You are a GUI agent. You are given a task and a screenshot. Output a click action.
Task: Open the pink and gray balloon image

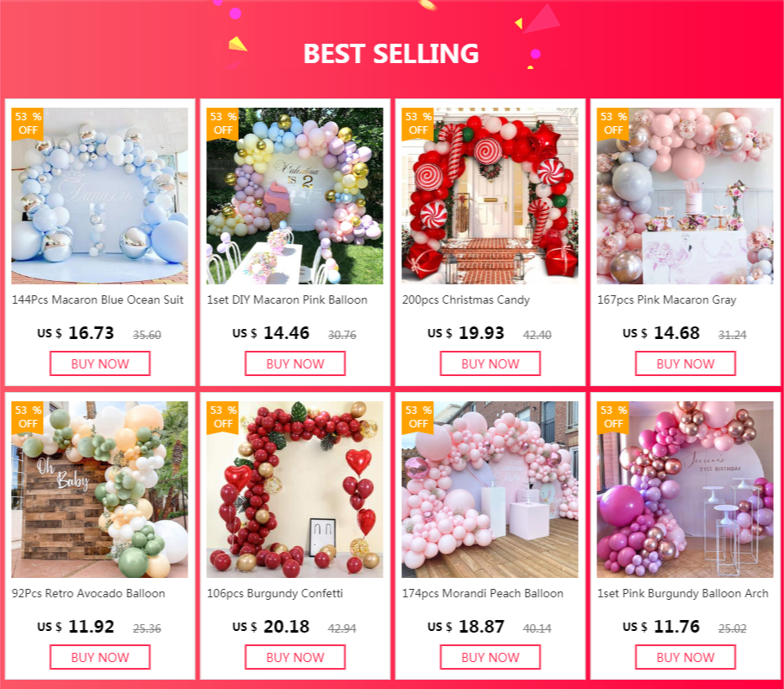[x=685, y=196]
